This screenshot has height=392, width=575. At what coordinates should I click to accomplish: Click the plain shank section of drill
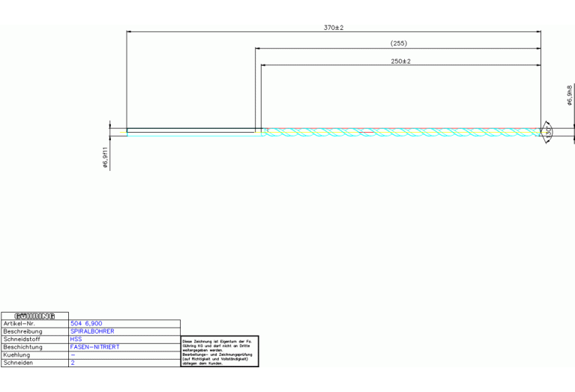click(x=191, y=132)
